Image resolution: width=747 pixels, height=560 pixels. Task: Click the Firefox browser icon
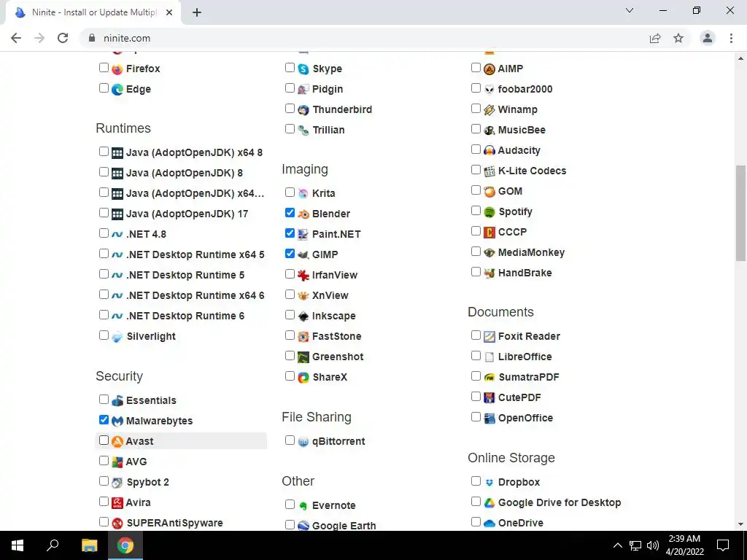pos(117,69)
